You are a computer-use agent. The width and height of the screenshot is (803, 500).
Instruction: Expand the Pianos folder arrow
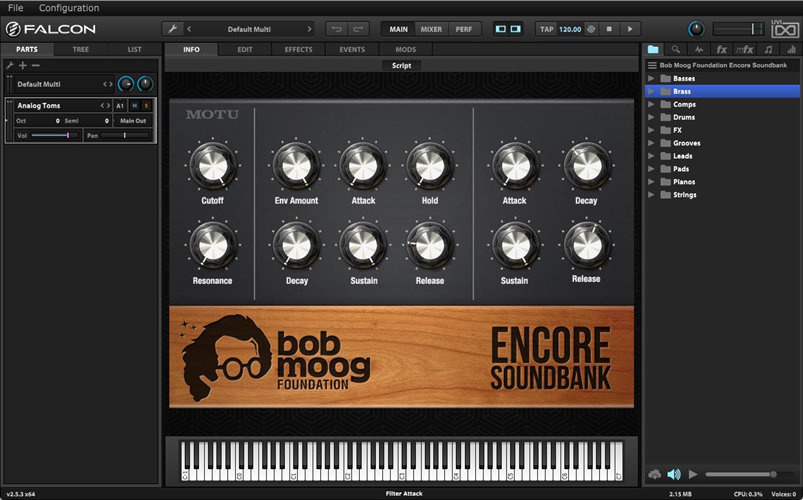[651, 182]
